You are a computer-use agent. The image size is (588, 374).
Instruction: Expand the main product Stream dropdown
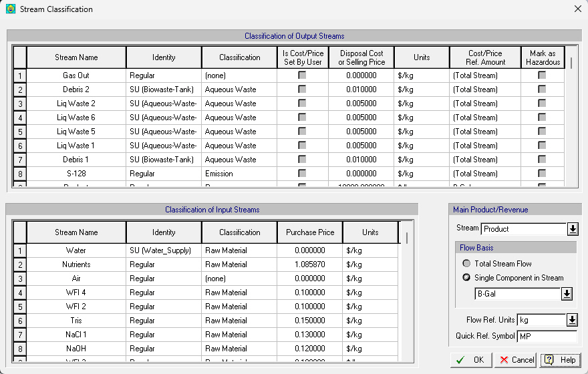point(572,229)
